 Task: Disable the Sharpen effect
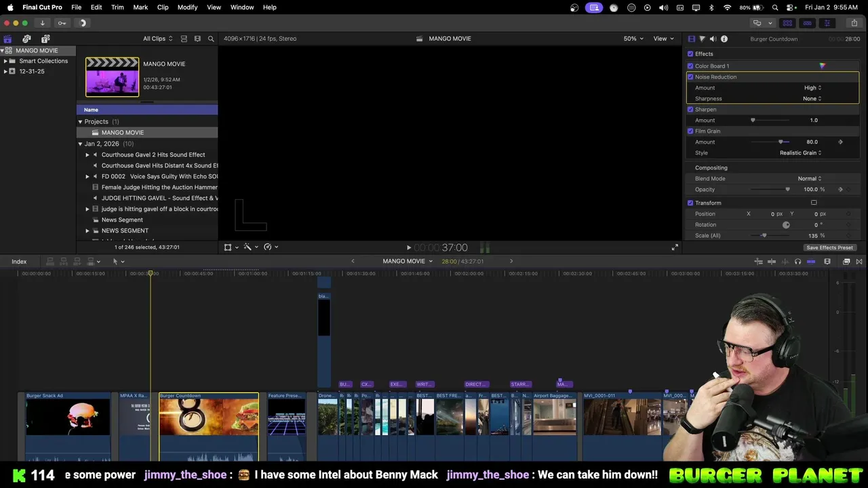pyautogui.click(x=690, y=109)
